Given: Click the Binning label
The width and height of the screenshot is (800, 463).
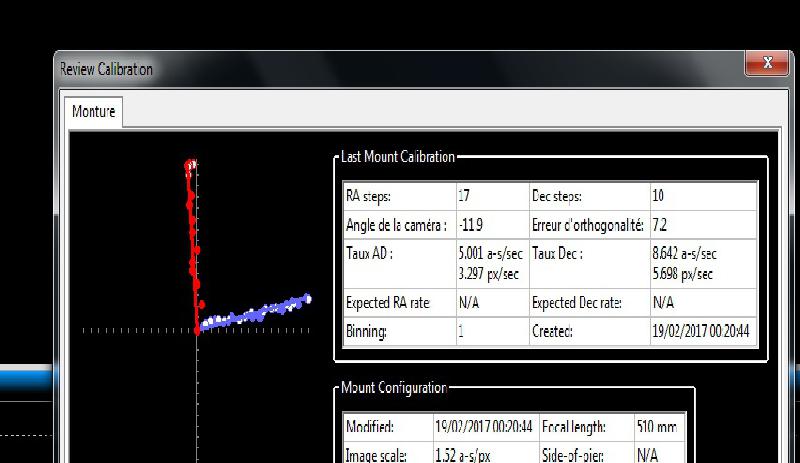Looking at the screenshot, I should click(366, 331).
